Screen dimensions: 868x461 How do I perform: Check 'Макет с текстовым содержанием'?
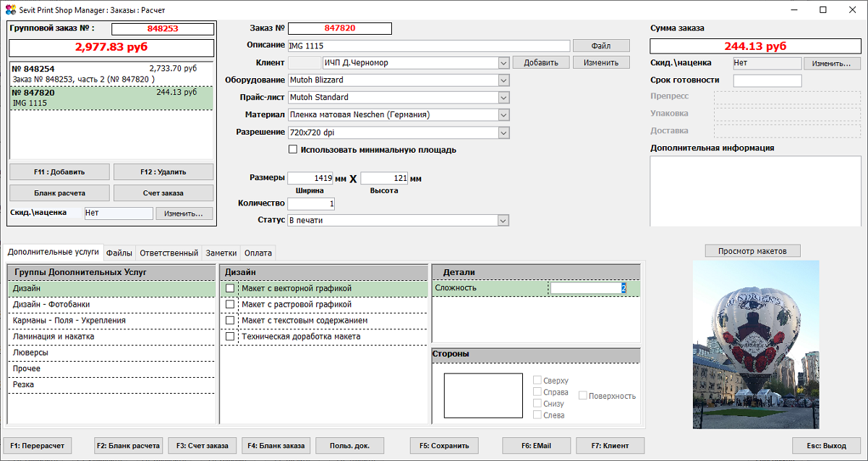point(230,321)
